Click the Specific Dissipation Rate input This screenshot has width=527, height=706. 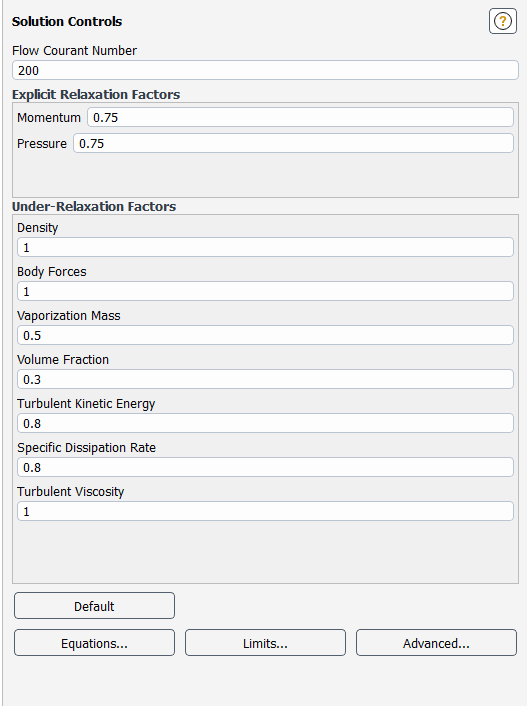[265, 467]
